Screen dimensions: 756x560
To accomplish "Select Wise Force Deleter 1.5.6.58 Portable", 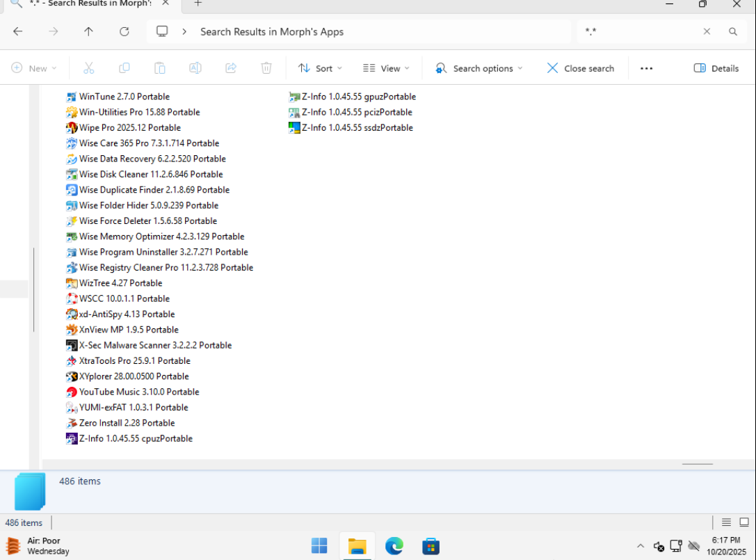I will [148, 221].
